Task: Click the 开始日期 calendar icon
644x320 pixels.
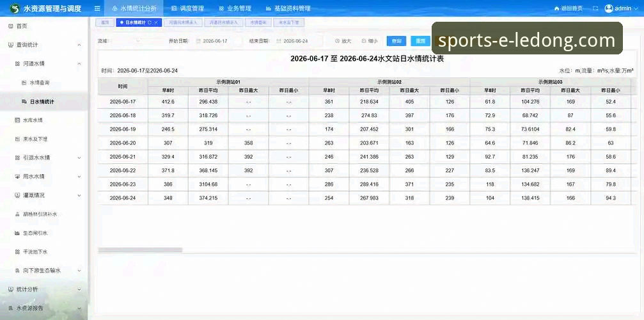Action: click(198, 41)
